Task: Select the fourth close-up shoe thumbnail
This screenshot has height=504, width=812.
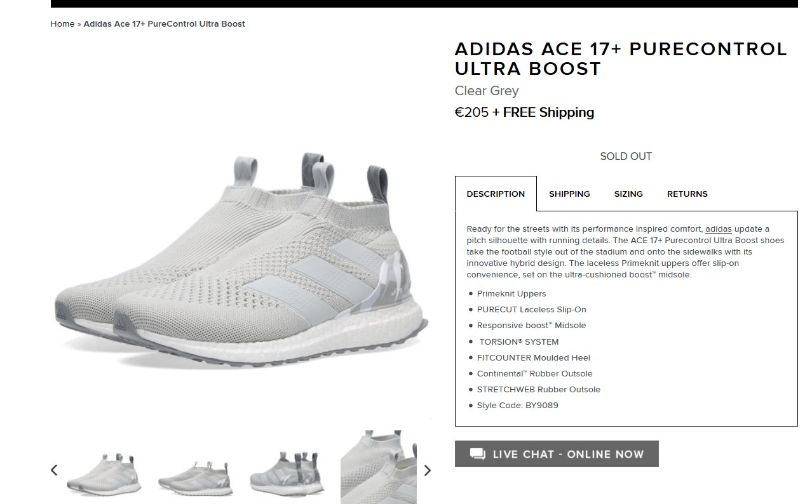Action: tap(379, 467)
